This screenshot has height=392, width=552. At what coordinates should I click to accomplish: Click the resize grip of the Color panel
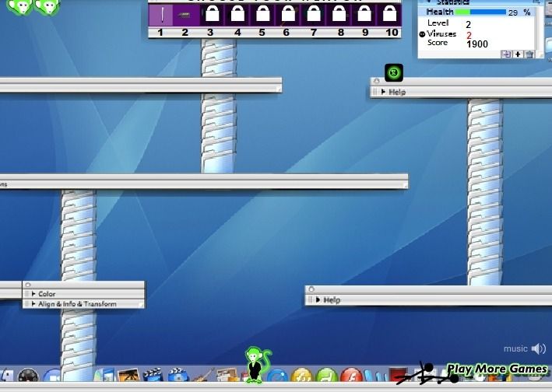pyautogui.click(x=142, y=305)
